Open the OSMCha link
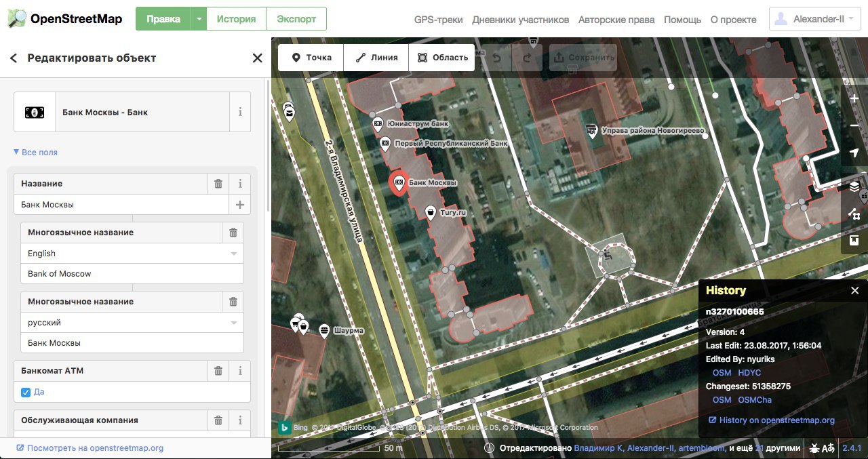The height and width of the screenshot is (459, 868). [x=755, y=400]
